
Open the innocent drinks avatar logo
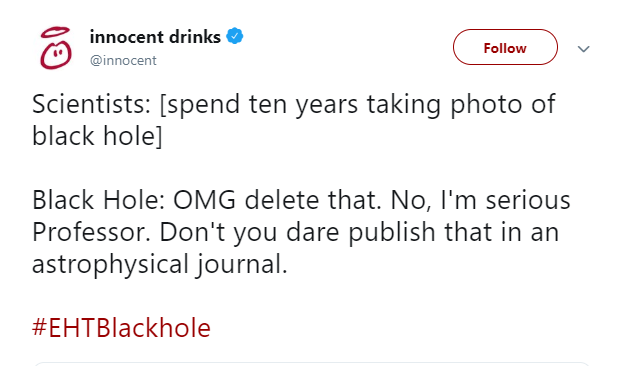click(56, 48)
